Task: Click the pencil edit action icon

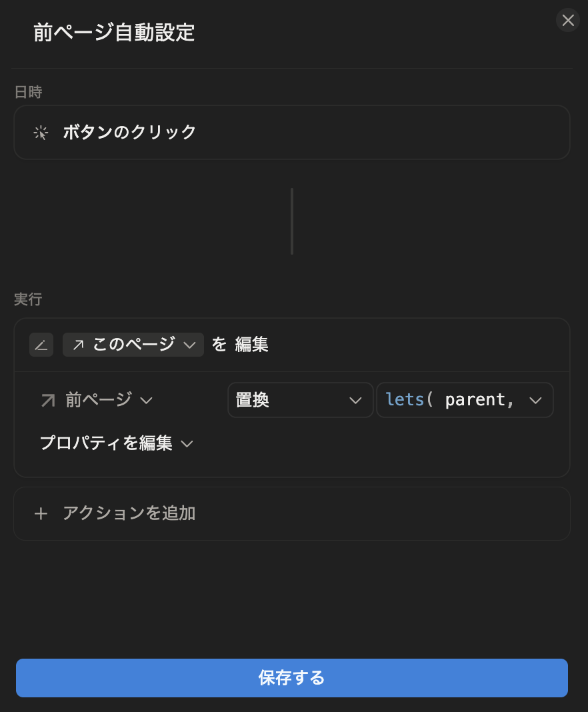Action: click(41, 345)
